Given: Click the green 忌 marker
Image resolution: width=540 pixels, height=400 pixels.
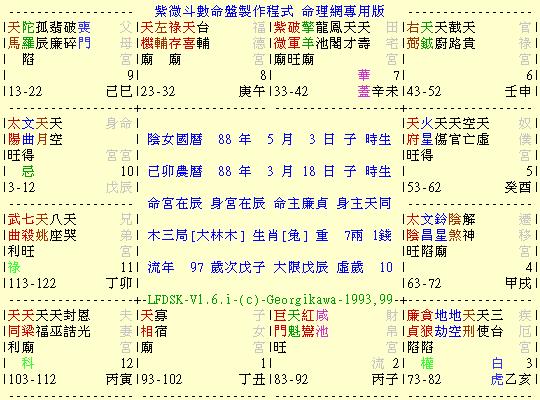Looking at the screenshot, I should coord(28,171).
